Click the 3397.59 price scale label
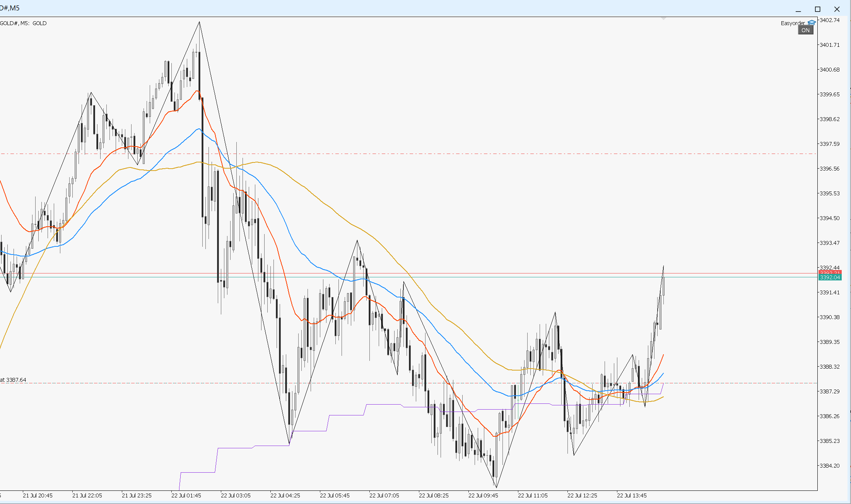851x504 pixels. 830,144
